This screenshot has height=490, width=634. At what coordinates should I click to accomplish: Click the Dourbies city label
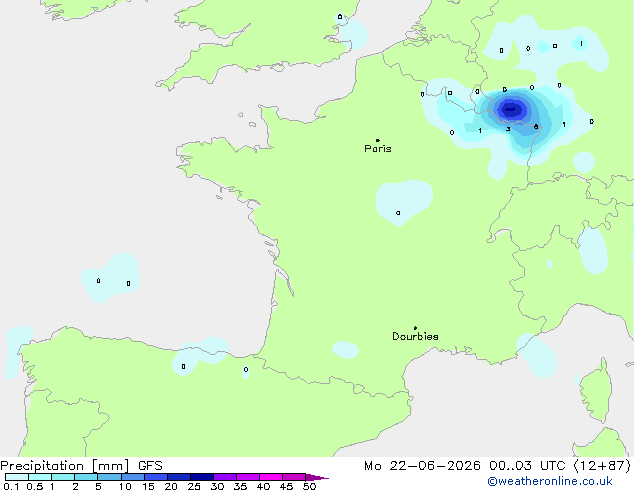click(415, 336)
